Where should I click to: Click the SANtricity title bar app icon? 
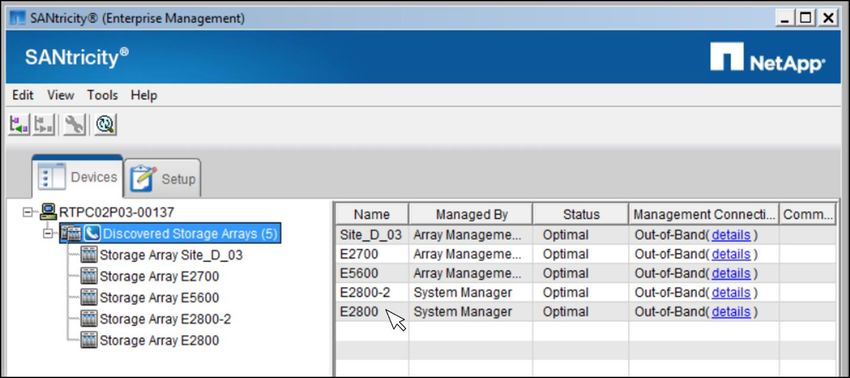(18, 18)
